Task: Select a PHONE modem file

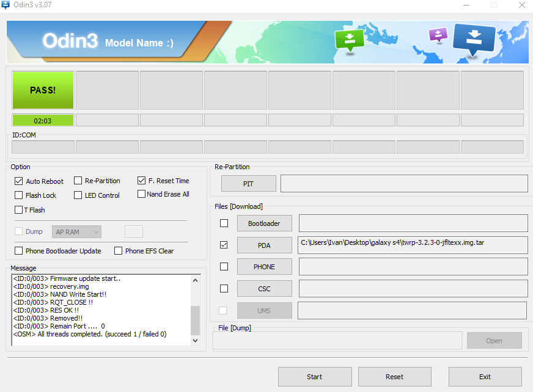Action: [x=265, y=267]
